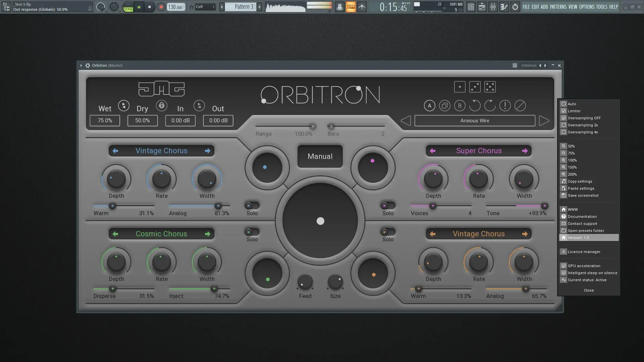Click the copy A to B icon in Orbitron
This screenshot has height=362, width=644.
[445, 106]
